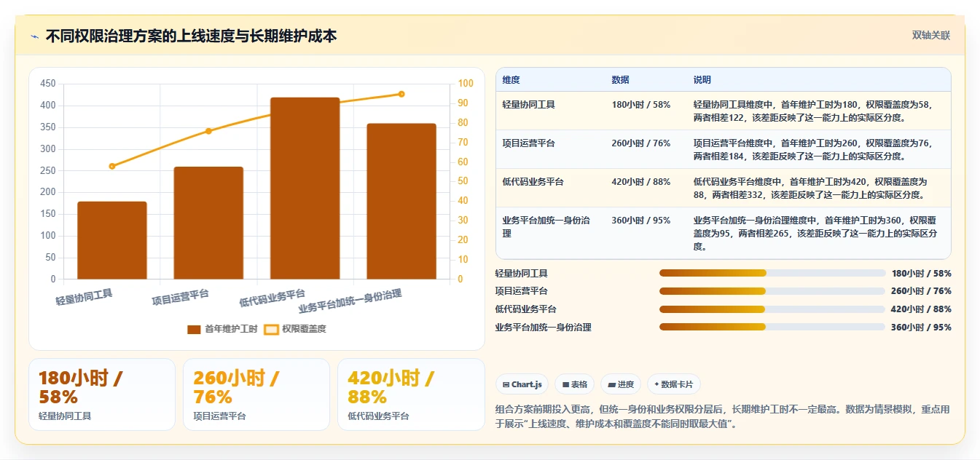This screenshot has width=980, height=460.
Task: Select the 数据卡片 tag chip
Action: pos(674,384)
